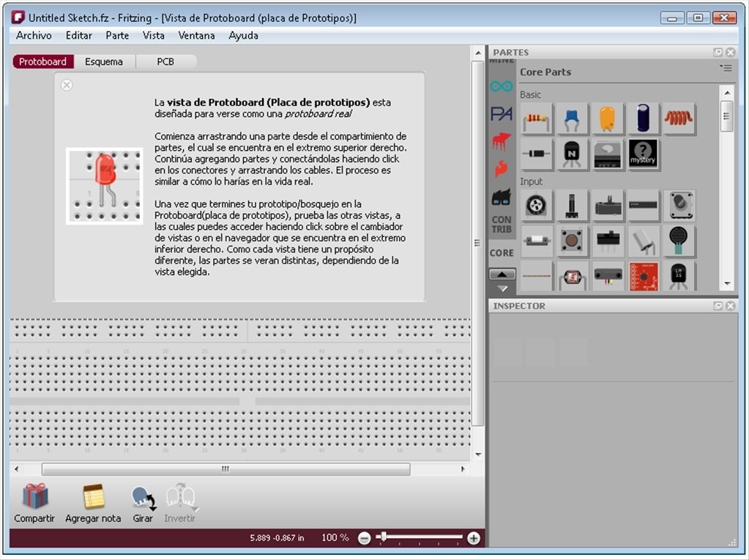Image resolution: width=749 pixels, height=560 pixels.
Task: Select the photocell light sensor part
Action: [571, 276]
